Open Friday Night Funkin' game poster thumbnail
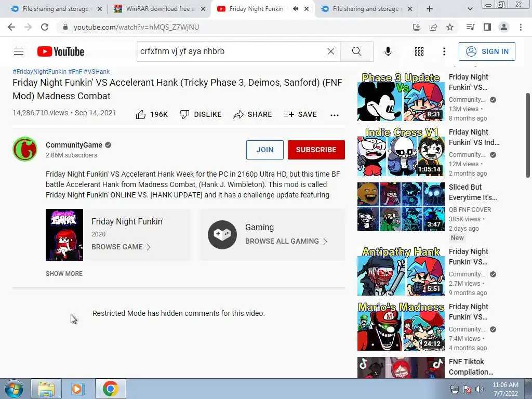 coord(64,235)
